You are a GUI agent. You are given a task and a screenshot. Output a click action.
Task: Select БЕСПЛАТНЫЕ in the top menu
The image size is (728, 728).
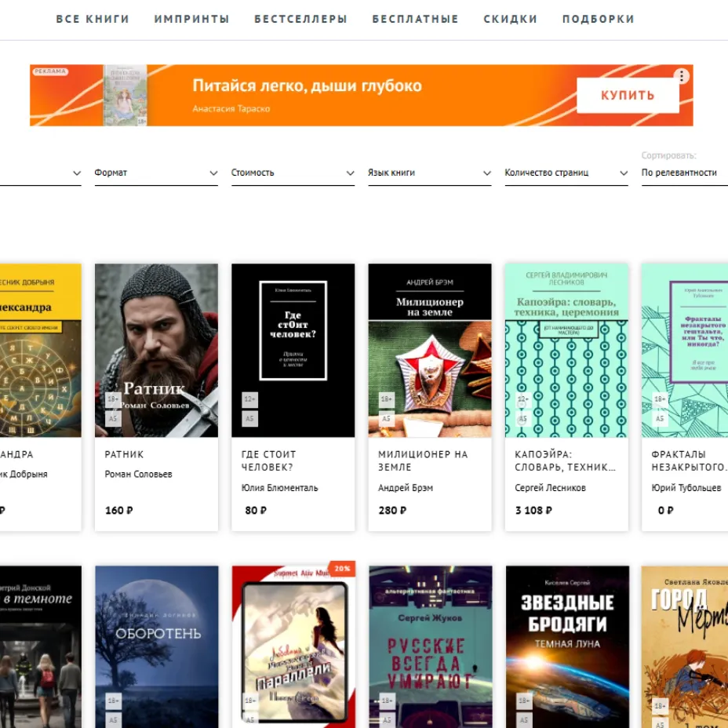click(415, 19)
